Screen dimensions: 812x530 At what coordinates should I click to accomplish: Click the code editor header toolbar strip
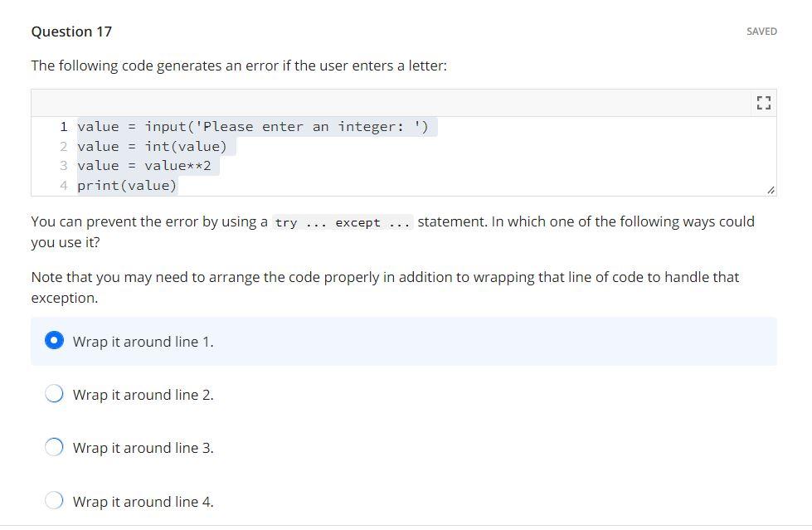click(398, 101)
